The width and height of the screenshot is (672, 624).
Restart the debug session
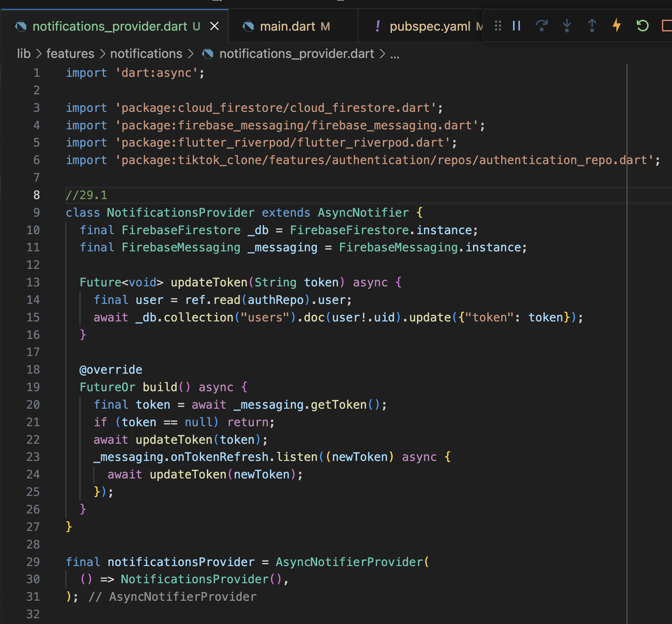(642, 26)
